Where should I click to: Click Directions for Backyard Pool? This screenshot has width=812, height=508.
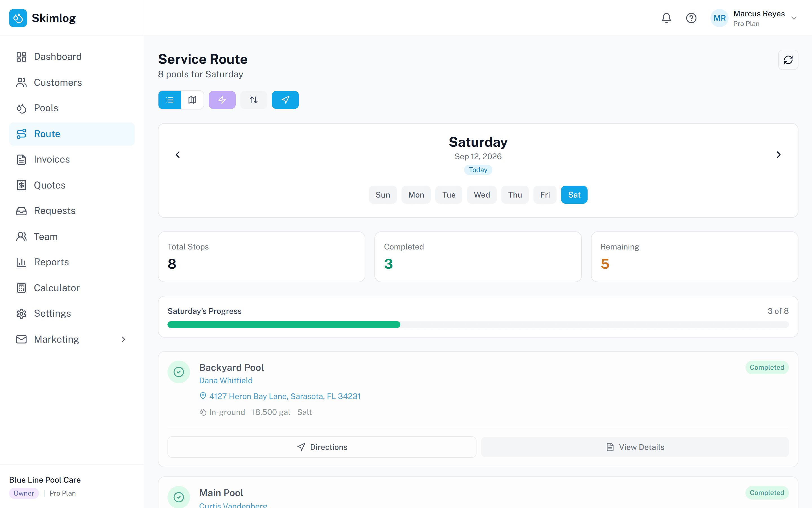[322, 447]
